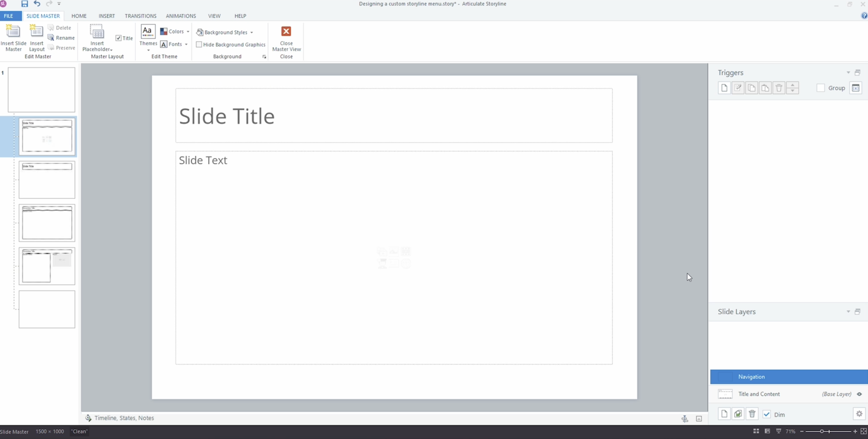Viewport: 868px width, 439px height.
Task: Create a new slide layer
Action: click(x=724, y=414)
